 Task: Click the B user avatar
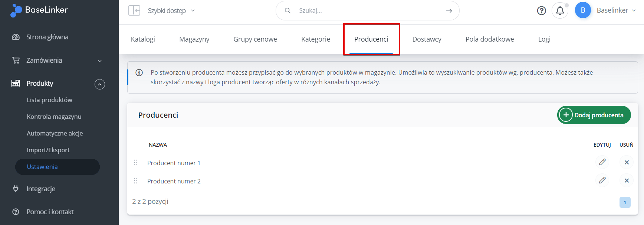pyautogui.click(x=583, y=10)
